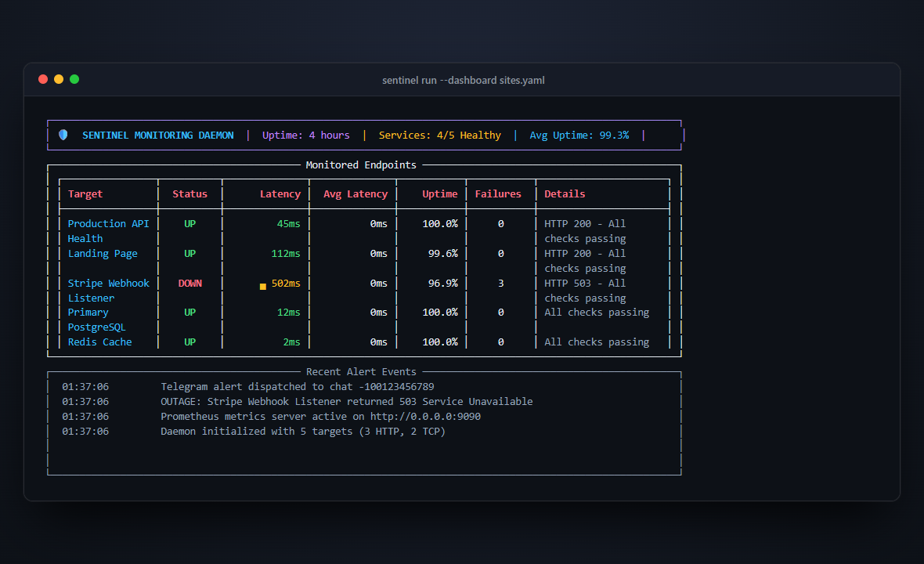Click the '2ms' latency value

[292, 342]
